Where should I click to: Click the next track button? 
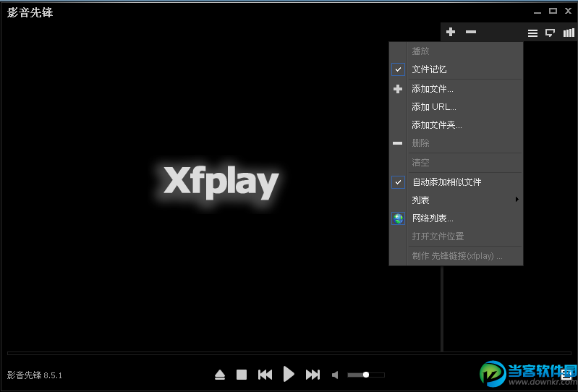tap(313, 375)
